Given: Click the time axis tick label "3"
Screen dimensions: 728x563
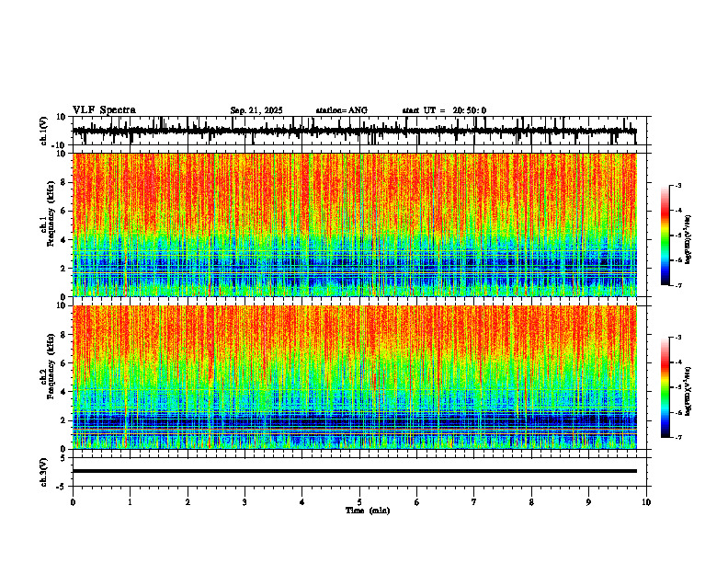Looking at the screenshot, I should pos(245,502).
